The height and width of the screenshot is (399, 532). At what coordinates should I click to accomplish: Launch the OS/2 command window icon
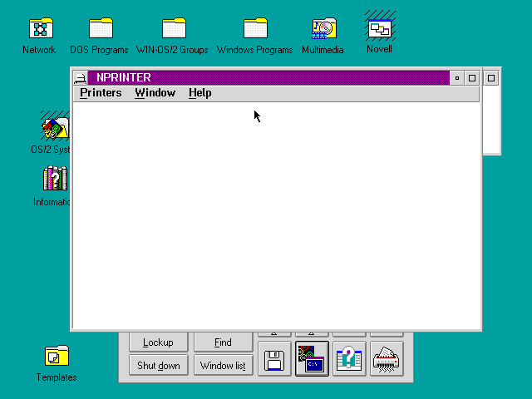(x=312, y=359)
